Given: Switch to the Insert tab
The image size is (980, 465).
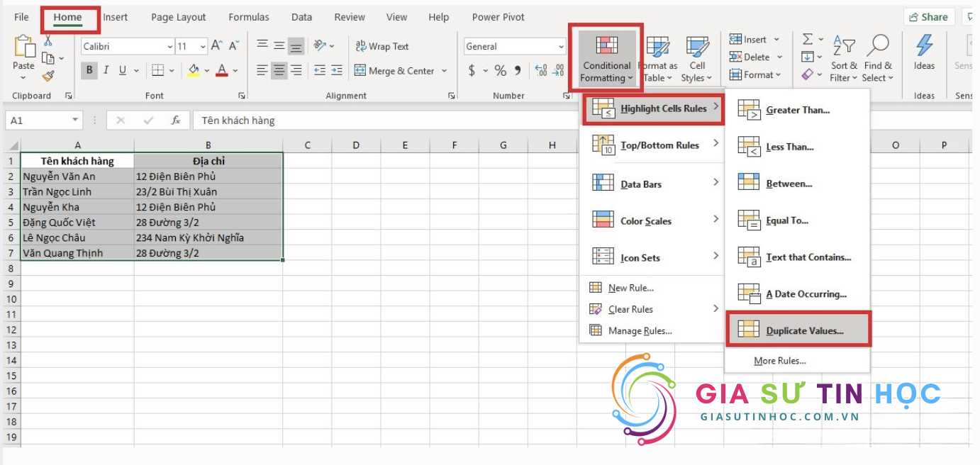Looking at the screenshot, I should [x=116, y=17].
